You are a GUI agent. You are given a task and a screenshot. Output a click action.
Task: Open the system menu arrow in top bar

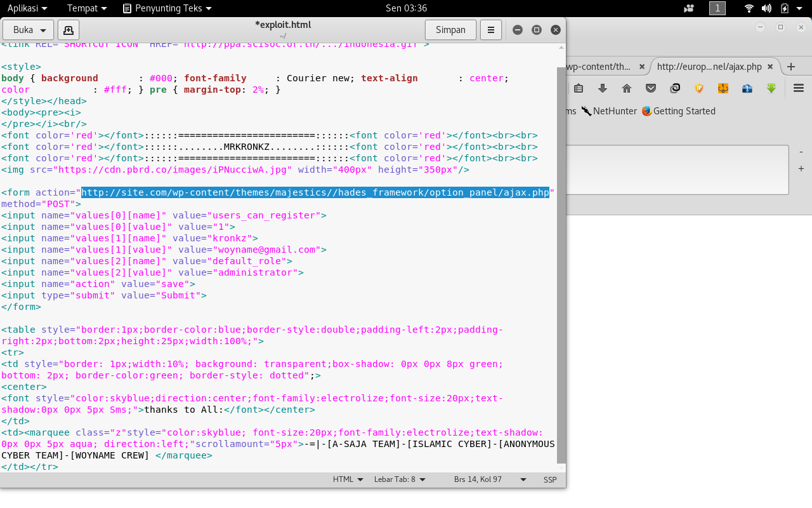pyautogui.click(x=799, y=8)
